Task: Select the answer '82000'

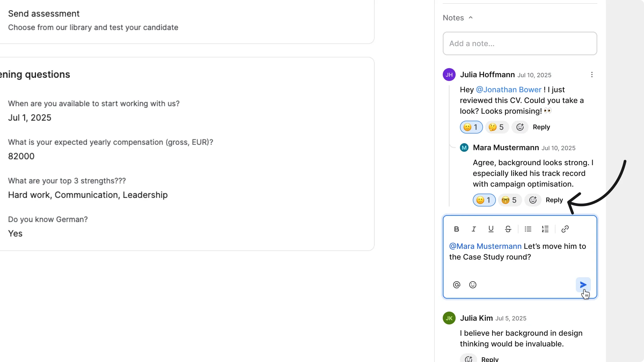Action: (21, 156)
